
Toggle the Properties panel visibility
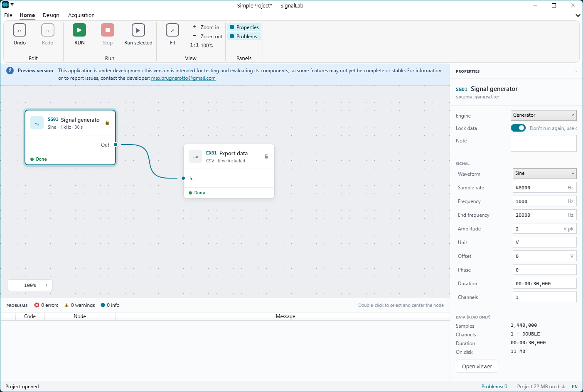(x=244, y=27)
